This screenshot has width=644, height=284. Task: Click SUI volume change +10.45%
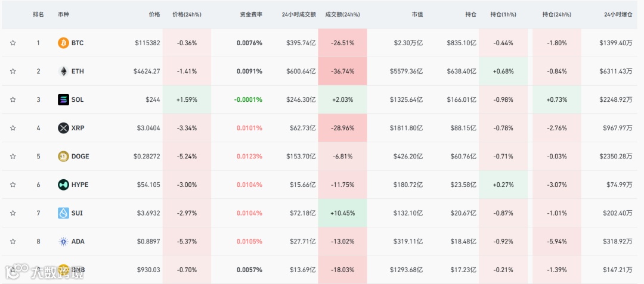click(x=342, y=213)
